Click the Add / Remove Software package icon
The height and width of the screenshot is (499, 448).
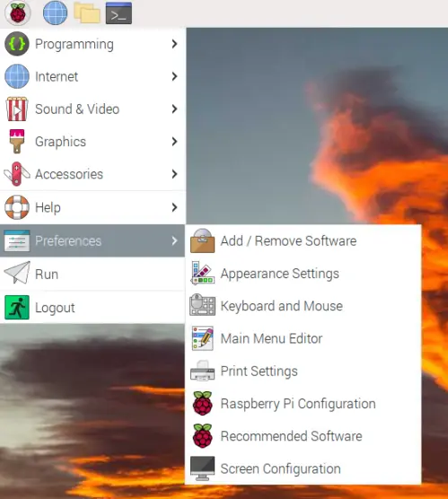click(203, 241)
